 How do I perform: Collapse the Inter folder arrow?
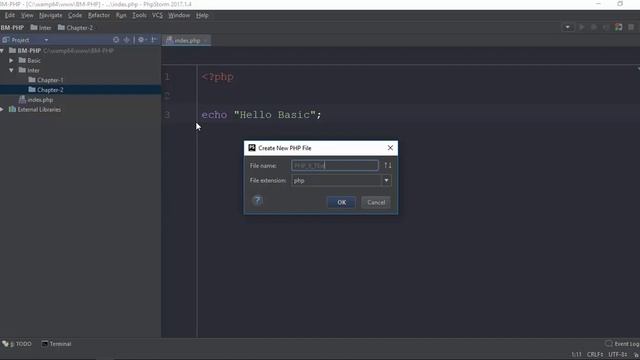(11, 70)
